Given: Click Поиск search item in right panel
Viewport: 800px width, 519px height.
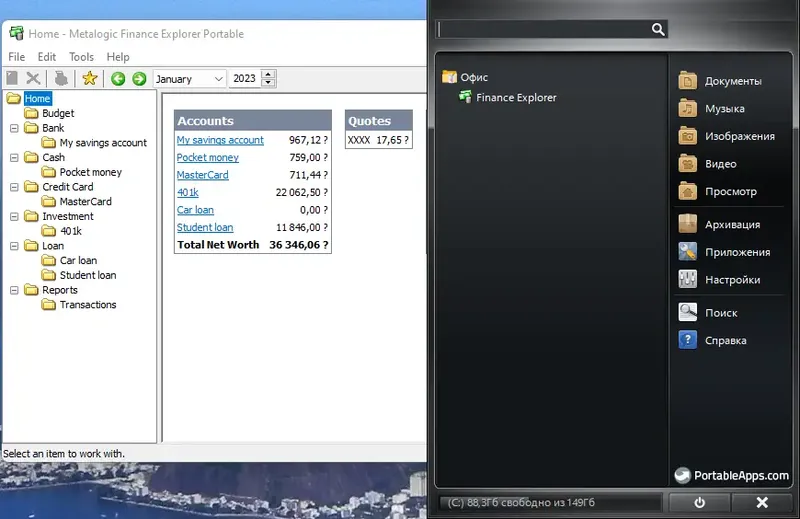Looking at the screenshot, I should pos(708,313).
